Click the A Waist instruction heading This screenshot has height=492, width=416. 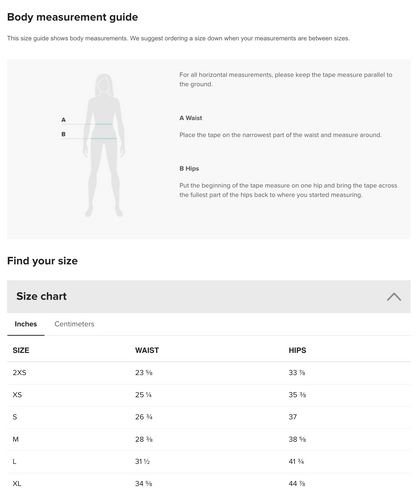pos(191,118)
